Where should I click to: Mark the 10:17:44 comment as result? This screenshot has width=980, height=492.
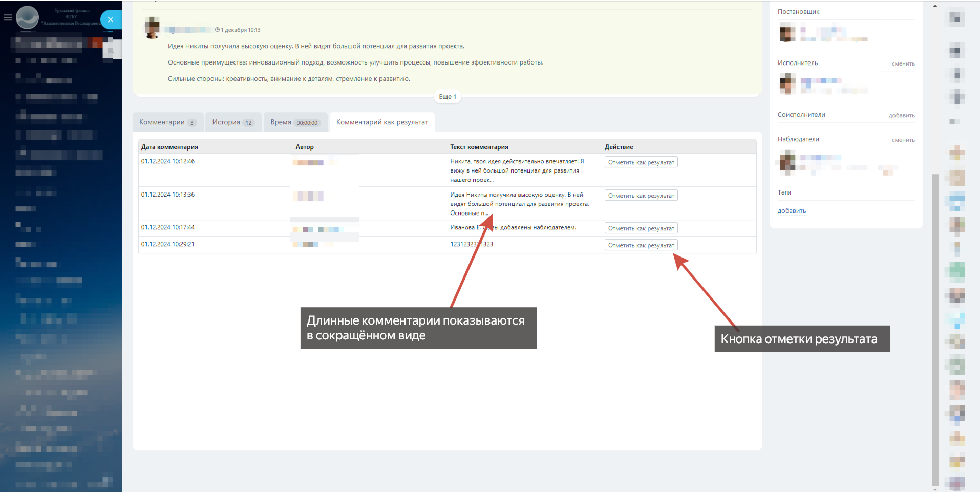coord(641,228)
